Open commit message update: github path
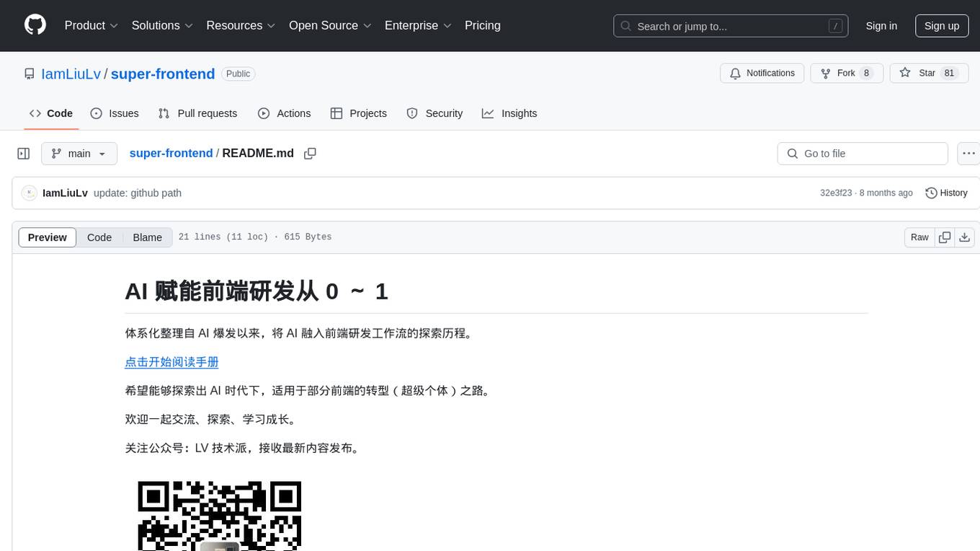The image size is (980, 551). (138, 193)
